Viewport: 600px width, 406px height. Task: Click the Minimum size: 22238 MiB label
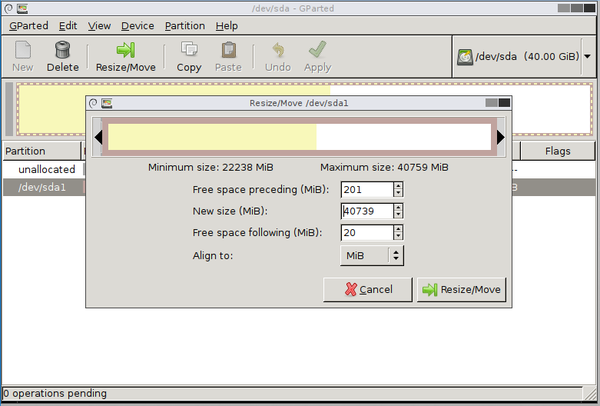(x=211, y=167)
